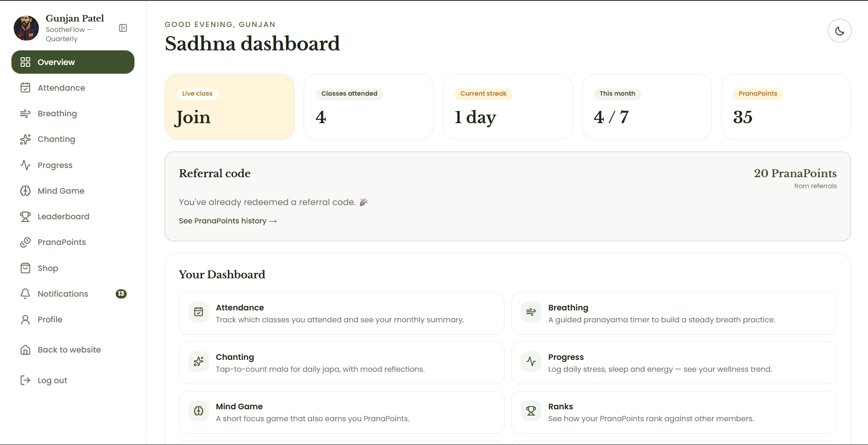Toggle dark mode with the moon icon

[839, 31]
